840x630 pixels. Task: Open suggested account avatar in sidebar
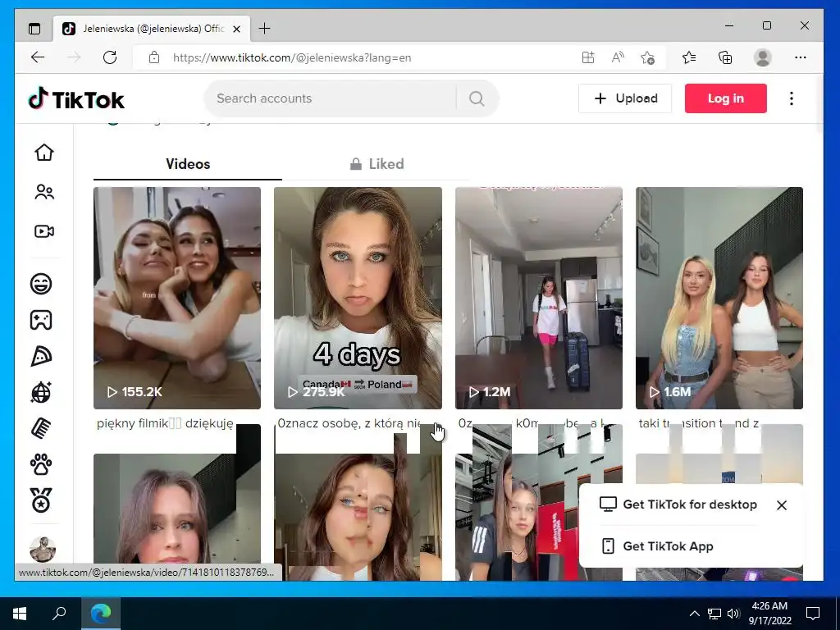pyautogui.click(x=43, y=550)
